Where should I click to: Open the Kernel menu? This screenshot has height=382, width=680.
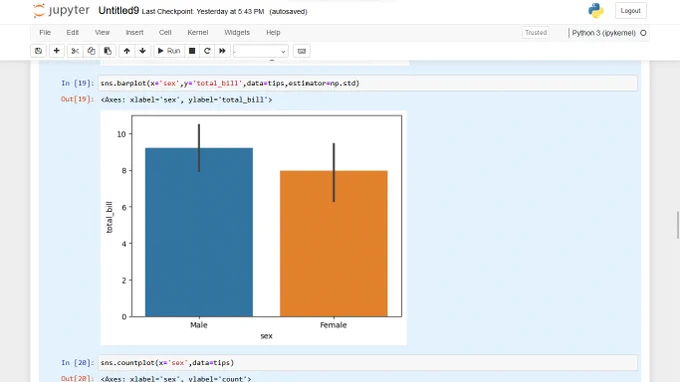[x=198, y=33]
